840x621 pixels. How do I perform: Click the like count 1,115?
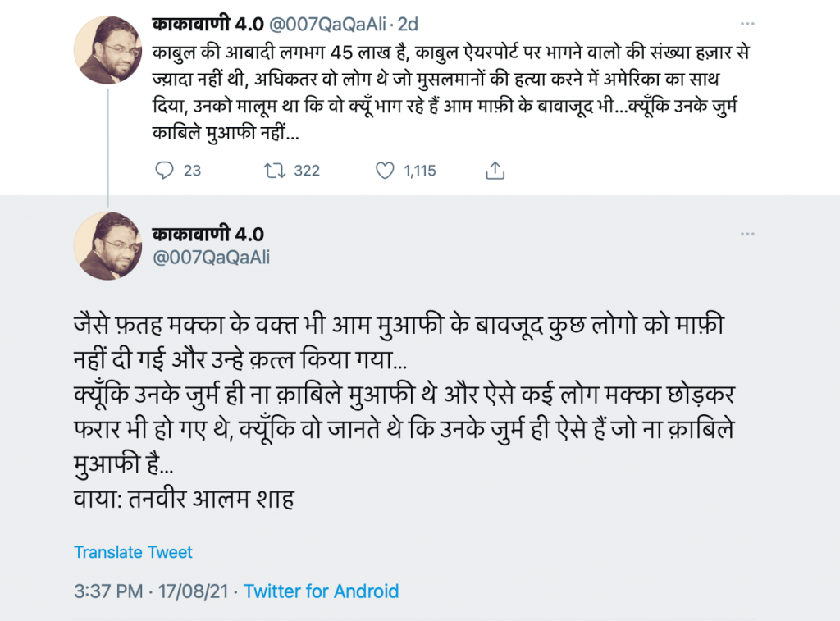pyautogui.click(x=420, y=171)
